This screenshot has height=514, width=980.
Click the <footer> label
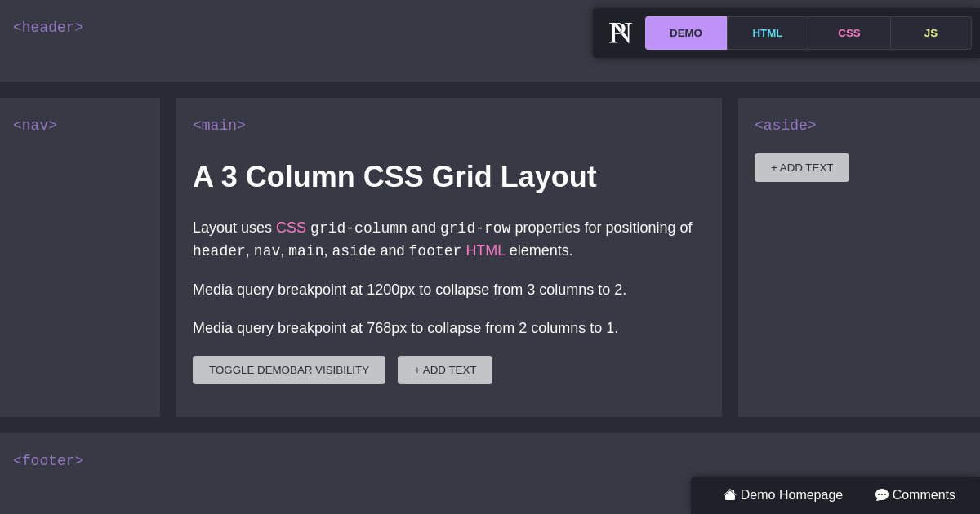click(x=48, y=460)
